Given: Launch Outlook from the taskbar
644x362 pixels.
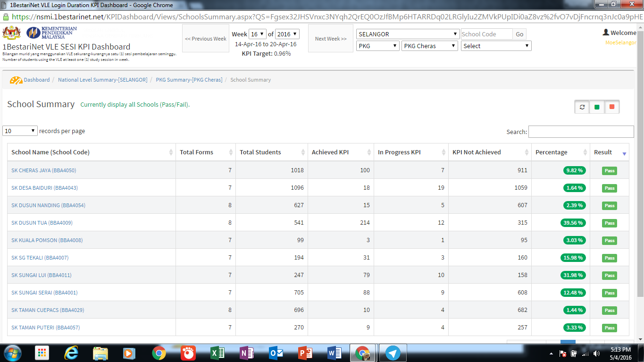Looking at the screenshot, I should (x=276, y=353).
